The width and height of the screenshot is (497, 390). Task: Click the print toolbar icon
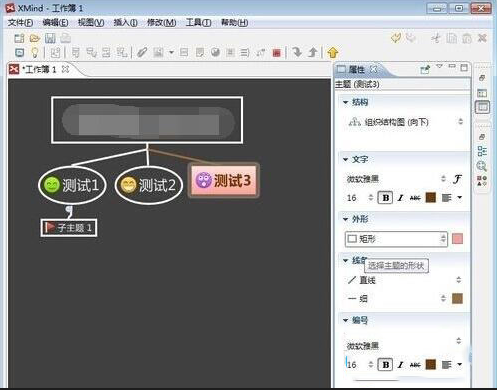66,38
